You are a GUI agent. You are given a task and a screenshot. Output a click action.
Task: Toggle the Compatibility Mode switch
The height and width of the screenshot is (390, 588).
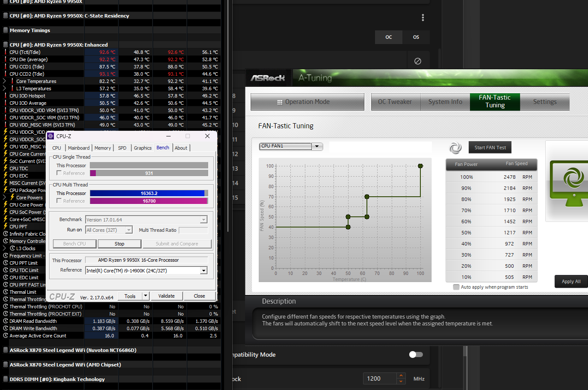[416, 355]
